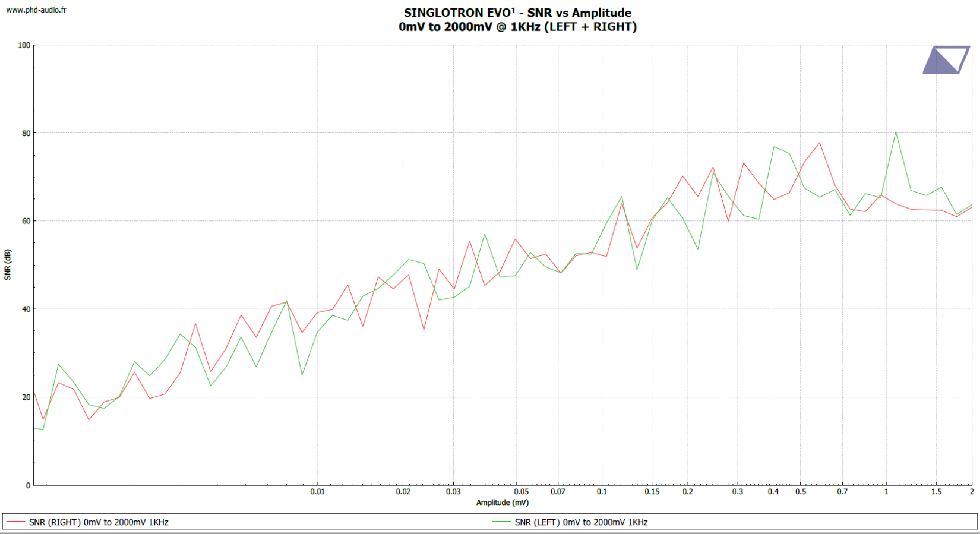Click the red line swatch in legend
Image resolution: width=980 pixels, height=534 pixels.
[x=16, y=522]
